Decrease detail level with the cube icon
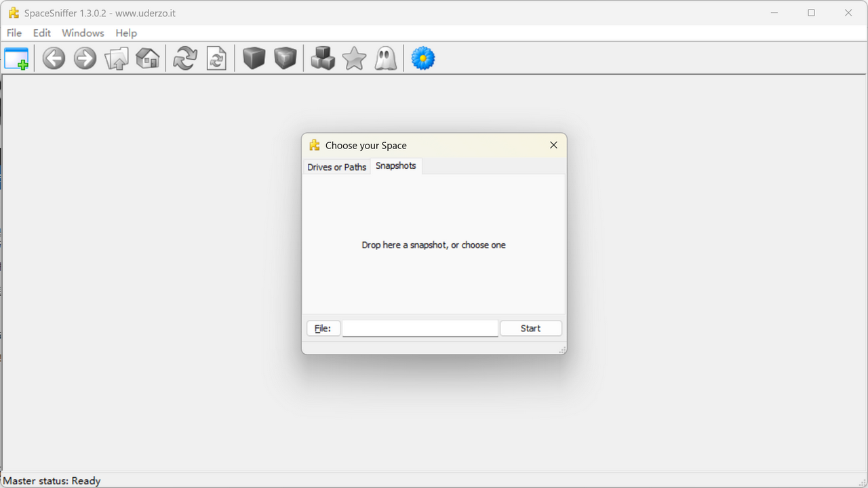Screen dimensions: 868x488 click(x=253, y=58)
